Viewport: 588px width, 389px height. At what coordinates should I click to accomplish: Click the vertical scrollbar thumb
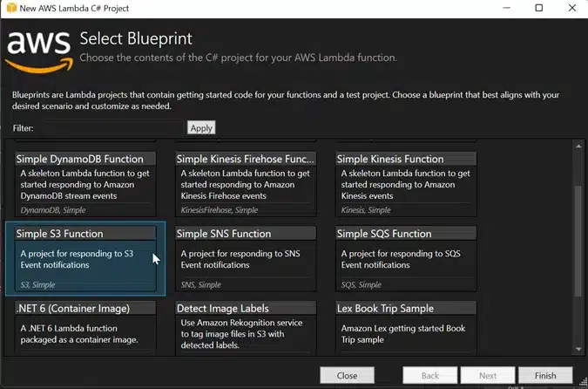click(x=578, y=242)
